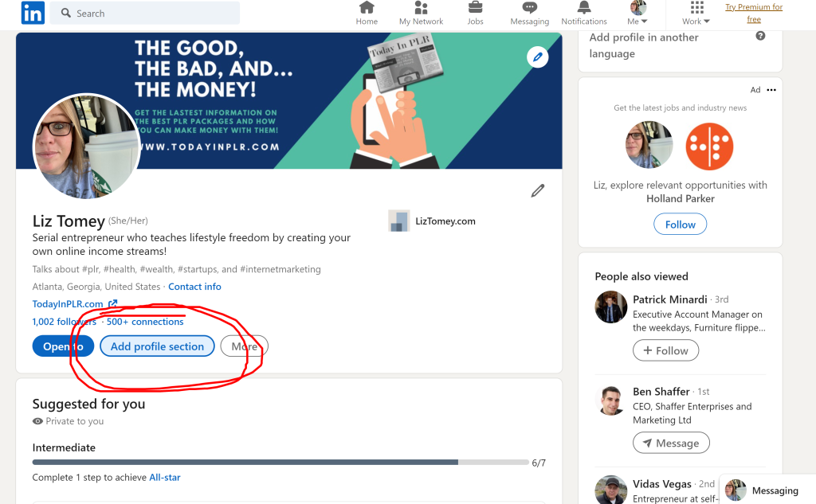Image resolution: width=816 pixels, height=504 pixels.
Task: View the 500+ connections link
Action: pyautogui.click(x=145, y=322)
